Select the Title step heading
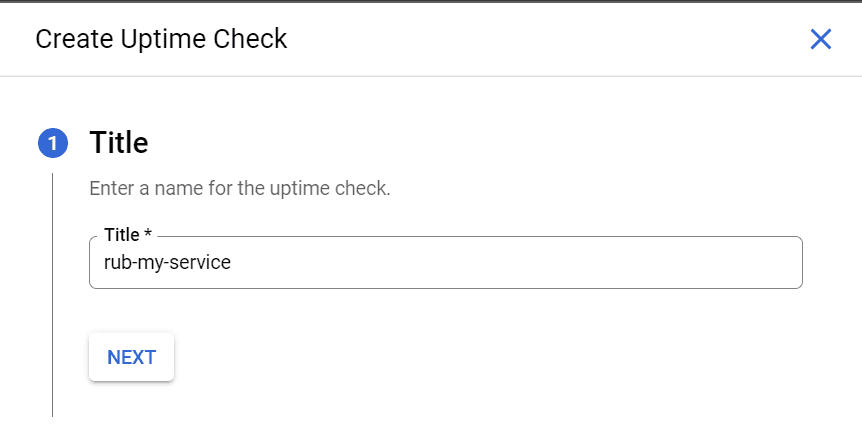The width and height of the screenshot is (862, 425). [x=119, y=143]
